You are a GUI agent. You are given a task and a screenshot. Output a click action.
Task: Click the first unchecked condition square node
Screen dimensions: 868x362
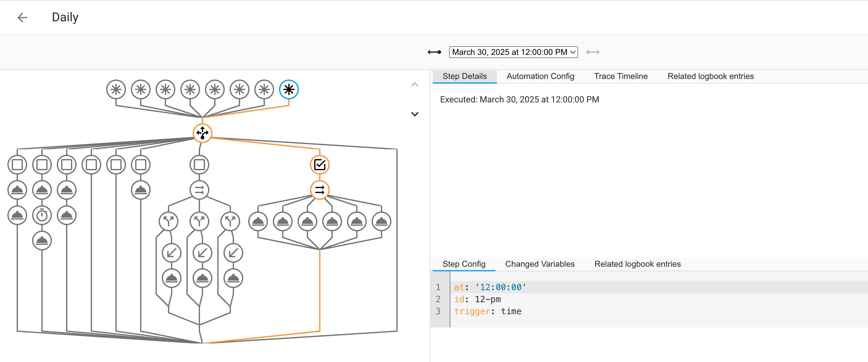17,165
